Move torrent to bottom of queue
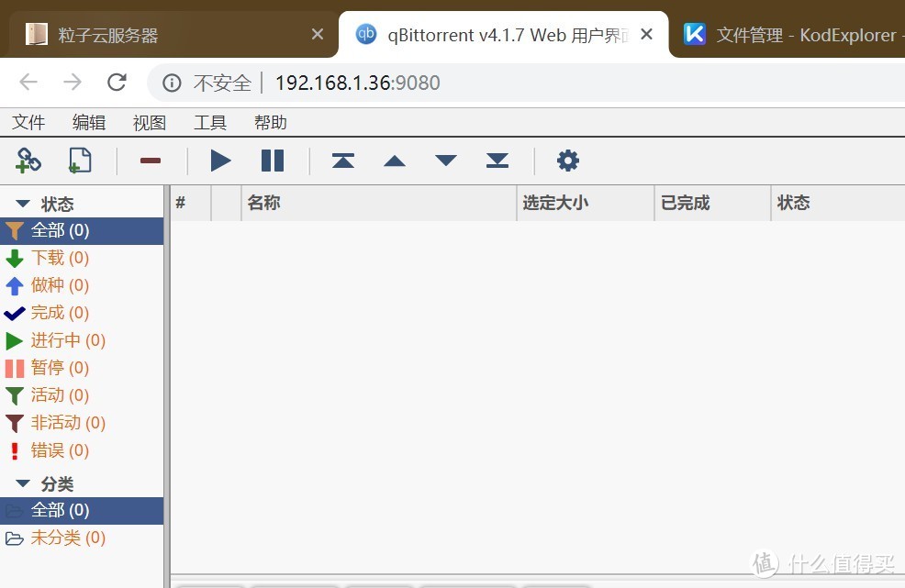Viewport: 905px width, 588px height. (497, 161)
